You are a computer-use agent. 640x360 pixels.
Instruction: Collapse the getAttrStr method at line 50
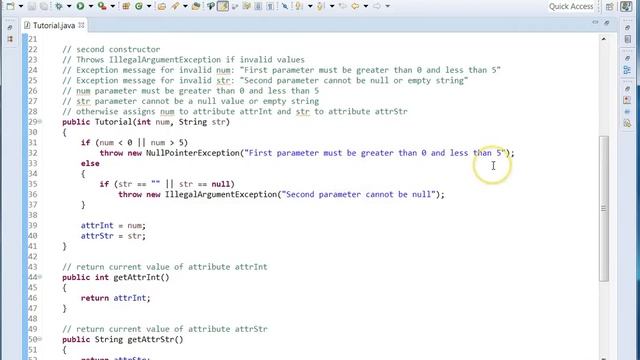pyautogui.click(x=40, y=339)
